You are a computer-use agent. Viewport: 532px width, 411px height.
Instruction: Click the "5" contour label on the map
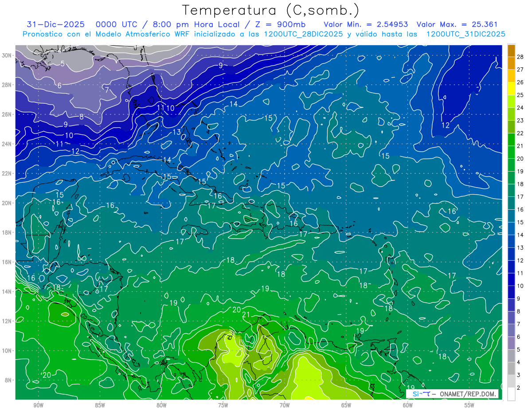point(63,64)
